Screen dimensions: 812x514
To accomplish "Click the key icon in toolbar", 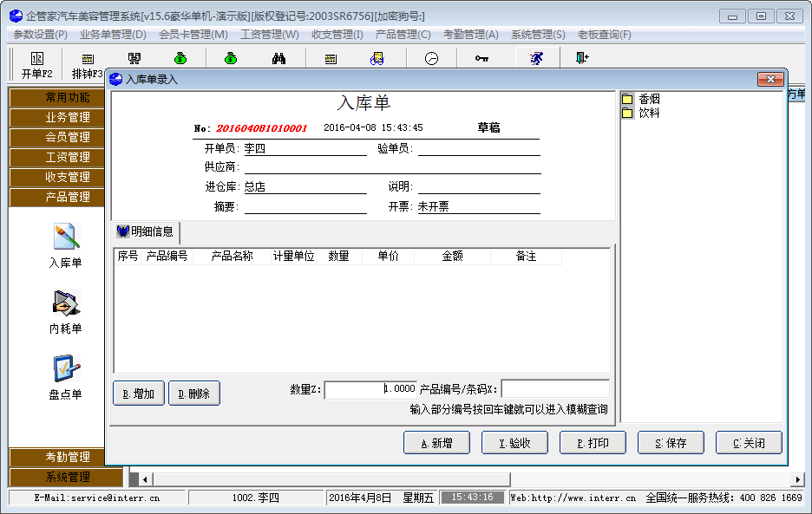I will (x=481, y=59).
